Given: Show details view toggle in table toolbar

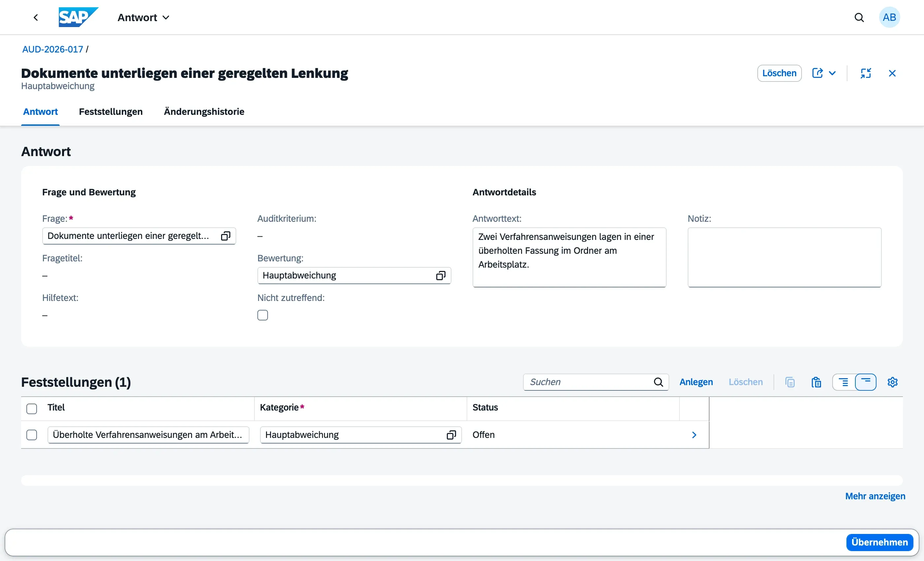Looking at the screenshot, I should pos(844,382).
